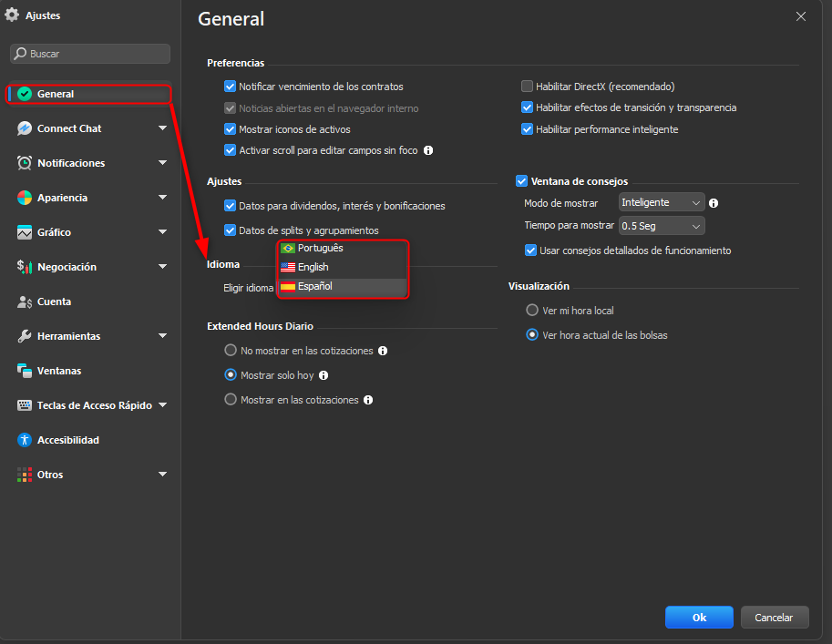Close the Ajustes dialog with X
832x644 pixels.
(801, 16)
